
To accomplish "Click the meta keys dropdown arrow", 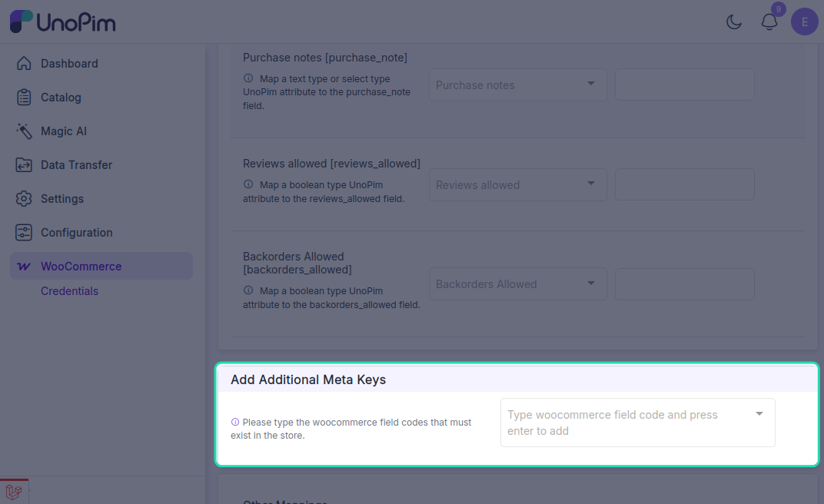I will coord(759,413).
